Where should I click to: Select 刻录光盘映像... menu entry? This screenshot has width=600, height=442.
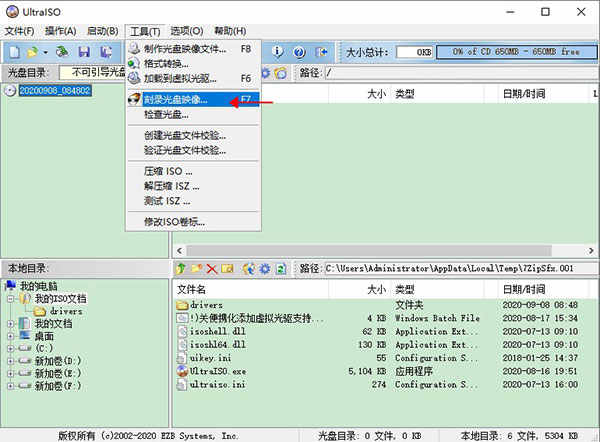193,99
